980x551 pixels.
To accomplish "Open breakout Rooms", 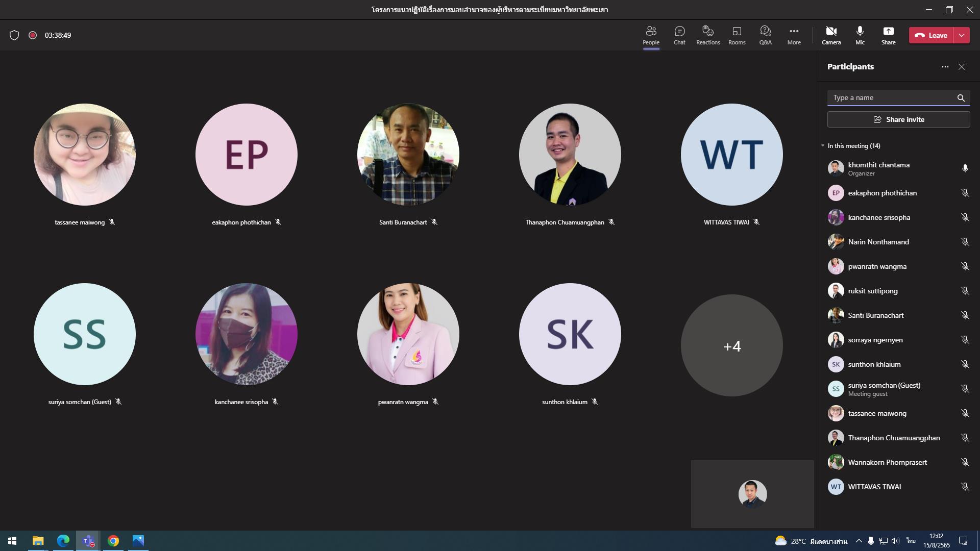I will 737,36.
